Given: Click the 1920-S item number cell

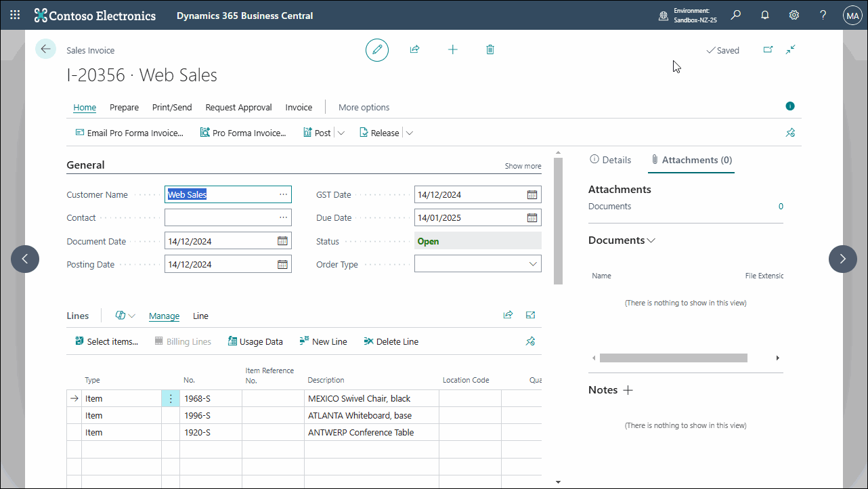Looking at the screenshot, I should coord(211,432).
